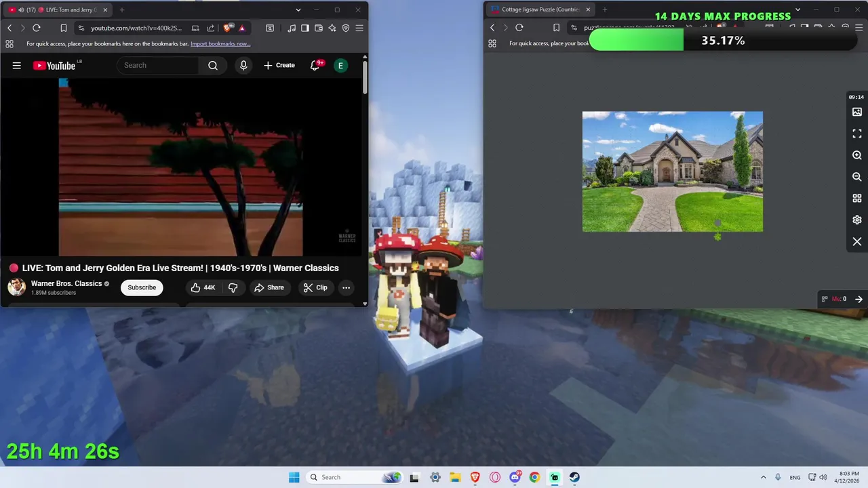The image size is (868, 488).
Task: Reload the YouTube page
Action: tap(37, 28)
